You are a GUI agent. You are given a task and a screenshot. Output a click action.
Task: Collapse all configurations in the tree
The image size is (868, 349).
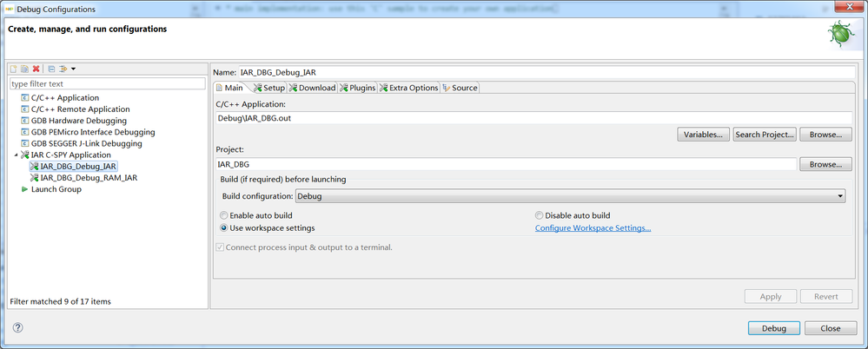coord(51,69)
